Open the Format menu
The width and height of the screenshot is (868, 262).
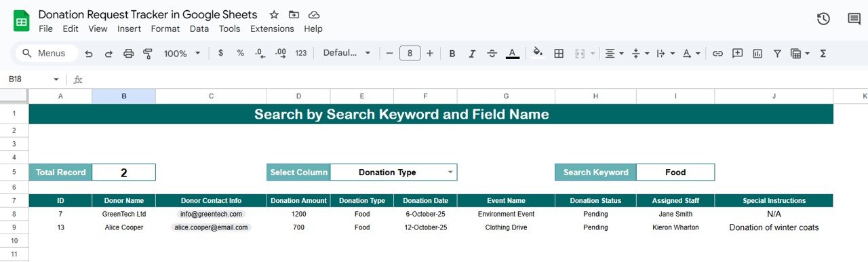click(165, 29)
